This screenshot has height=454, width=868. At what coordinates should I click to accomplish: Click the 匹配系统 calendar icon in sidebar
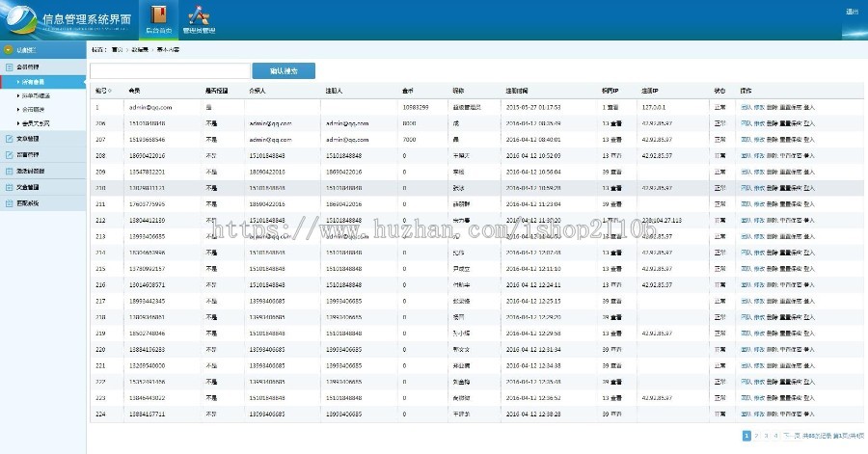click(9, 203)
